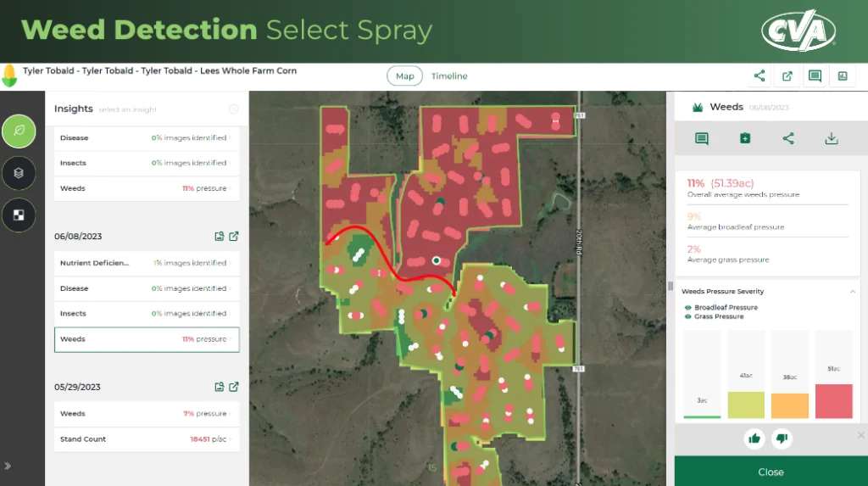Open Insects row under 06/08/2023

(x=147, y=314)
